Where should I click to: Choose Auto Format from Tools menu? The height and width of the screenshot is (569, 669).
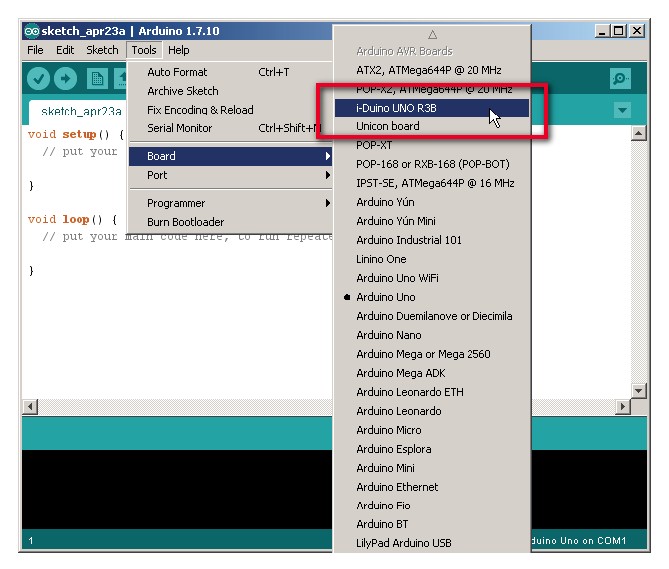coord(230,72)
